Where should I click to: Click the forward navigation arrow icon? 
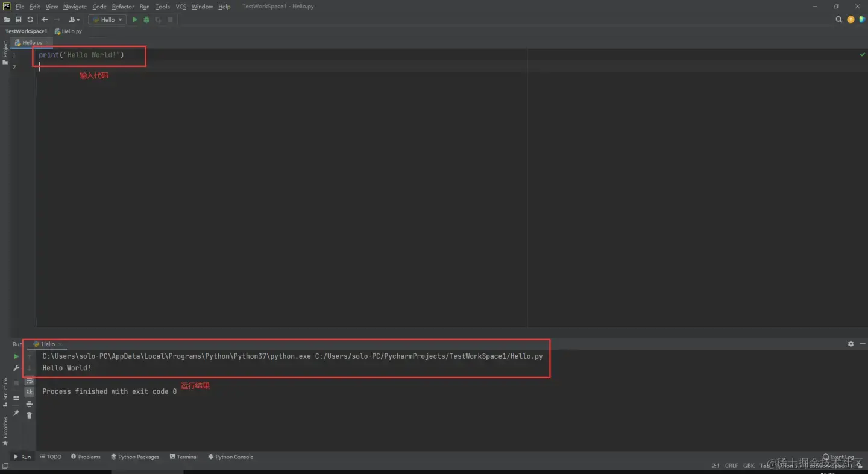[57, 19]
